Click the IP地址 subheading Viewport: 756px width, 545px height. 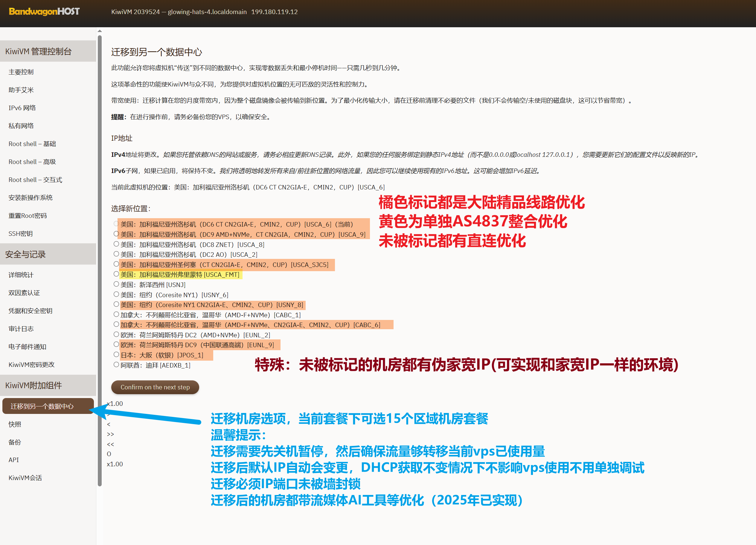(122, 138)
